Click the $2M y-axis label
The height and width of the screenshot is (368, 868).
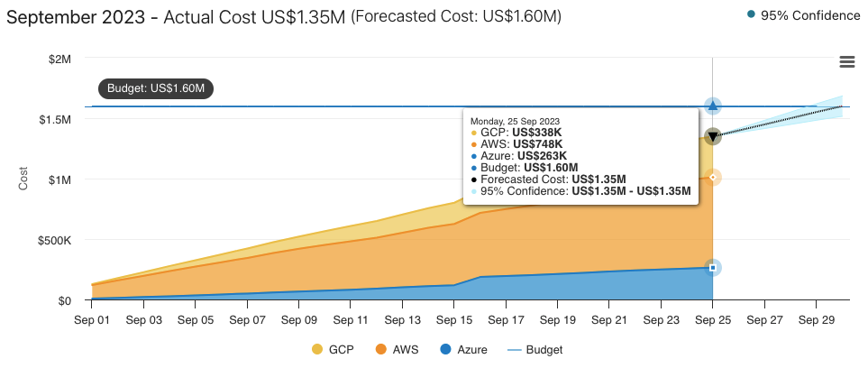59,59
